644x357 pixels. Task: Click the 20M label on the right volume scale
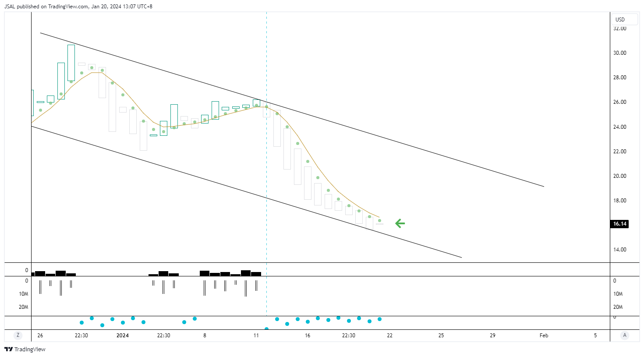618,307
